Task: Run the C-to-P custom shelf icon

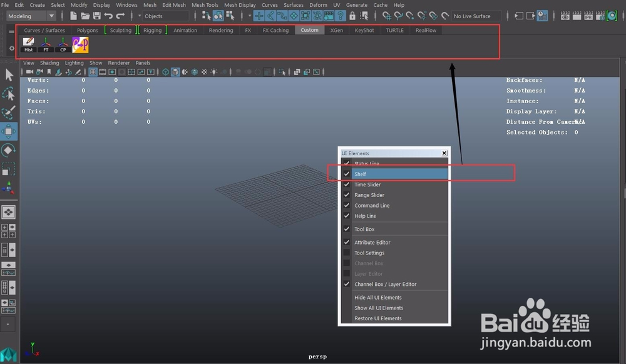Action: 80,44
